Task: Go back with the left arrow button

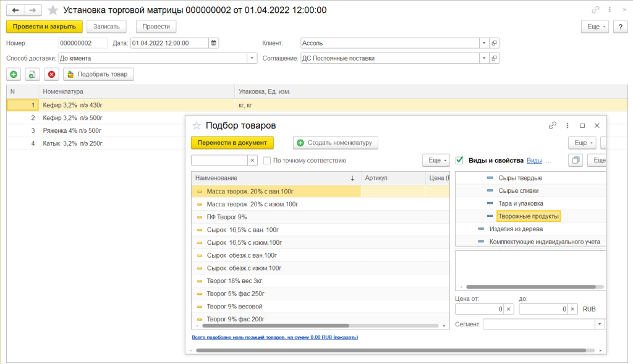Action: tap(15, 10)
